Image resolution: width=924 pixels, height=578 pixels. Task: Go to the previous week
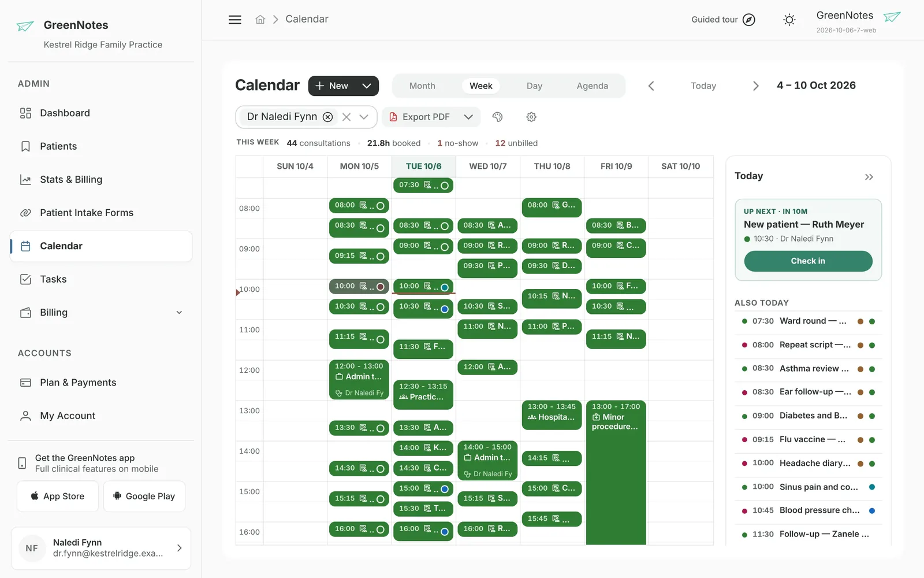(x=651, y=86)
